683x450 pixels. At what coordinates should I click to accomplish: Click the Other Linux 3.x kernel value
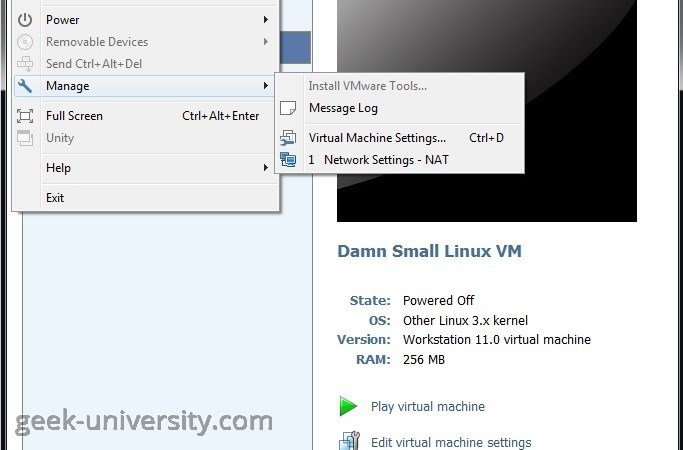pyautogui.click(x=465, y=321)
